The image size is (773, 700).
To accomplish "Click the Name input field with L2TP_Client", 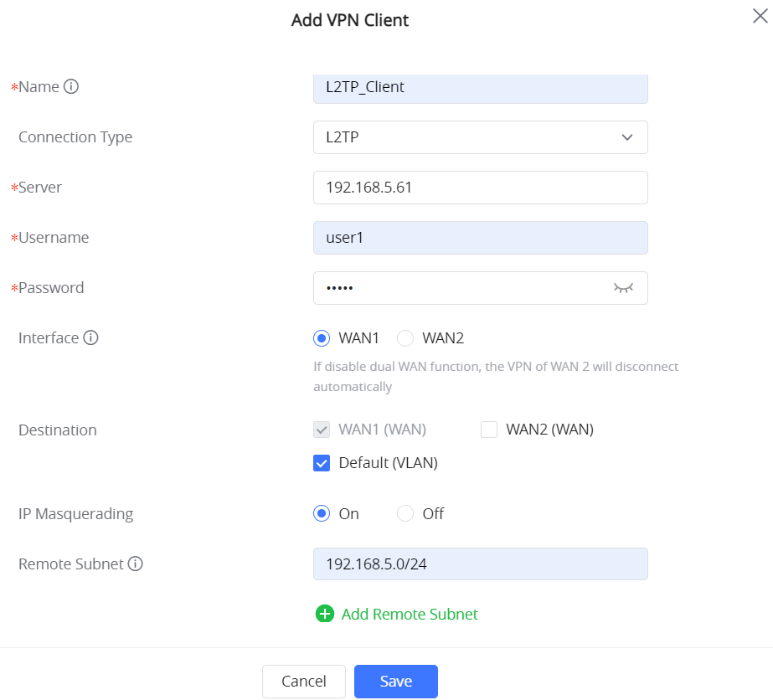I will pos(481,89).
